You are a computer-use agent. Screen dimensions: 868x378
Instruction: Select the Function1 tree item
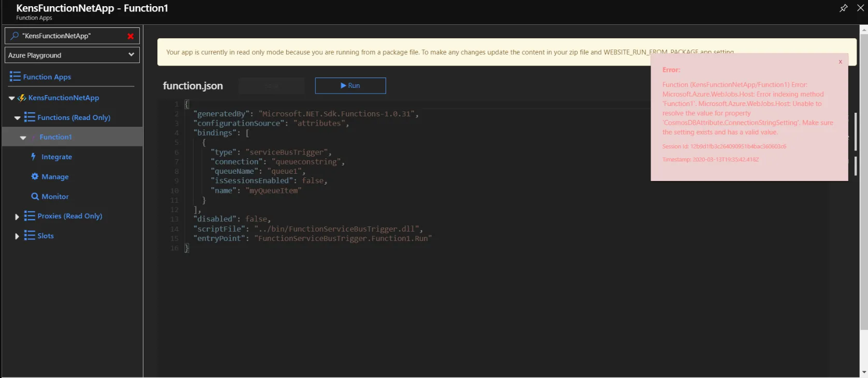(x=56, y=137)
